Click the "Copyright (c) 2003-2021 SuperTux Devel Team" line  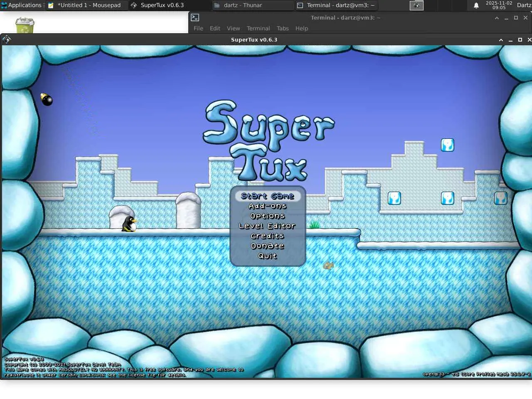tap(62, 364)
